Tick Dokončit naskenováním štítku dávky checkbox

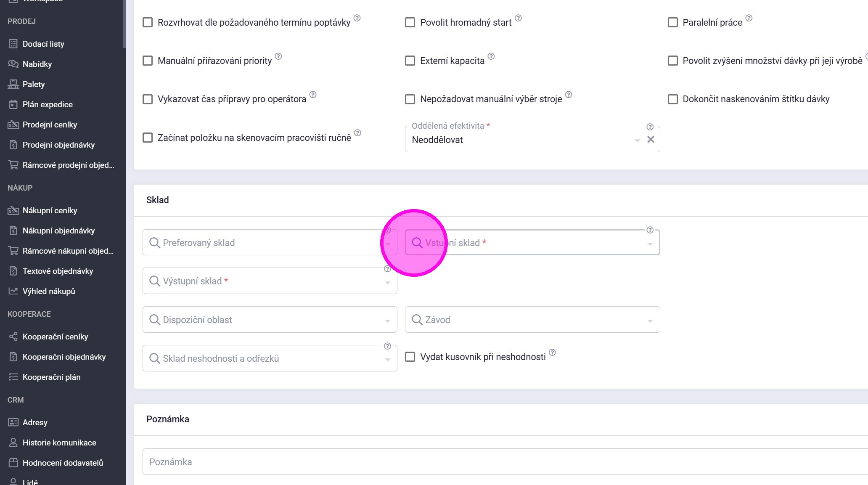[672, 99]
